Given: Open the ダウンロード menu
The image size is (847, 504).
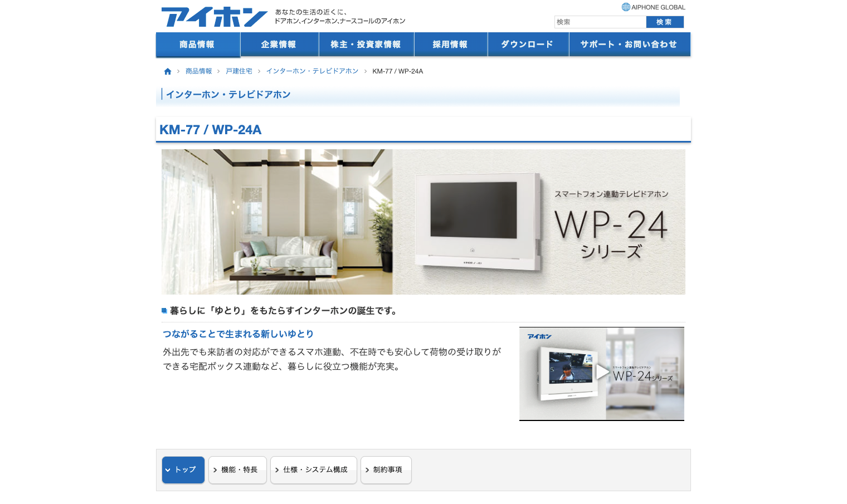Looking at the screenshot, I should (527, 45).
